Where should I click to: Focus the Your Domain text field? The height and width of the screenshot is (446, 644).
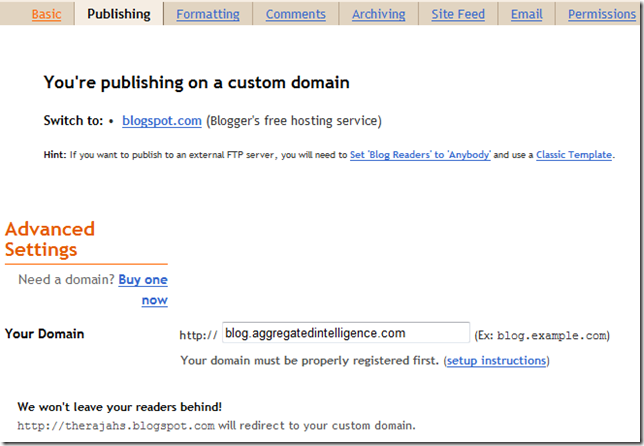pos(345,333)
